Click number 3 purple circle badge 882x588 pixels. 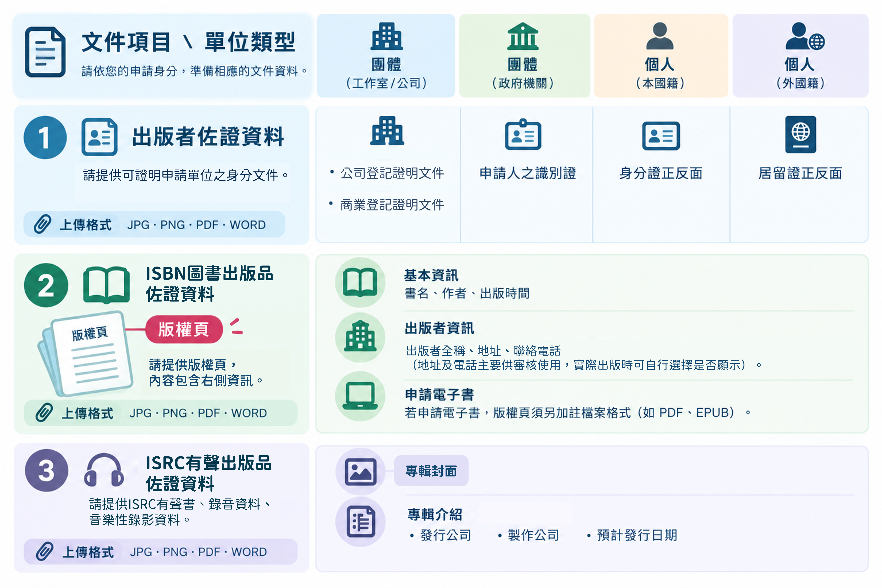(x=47, y=470)
